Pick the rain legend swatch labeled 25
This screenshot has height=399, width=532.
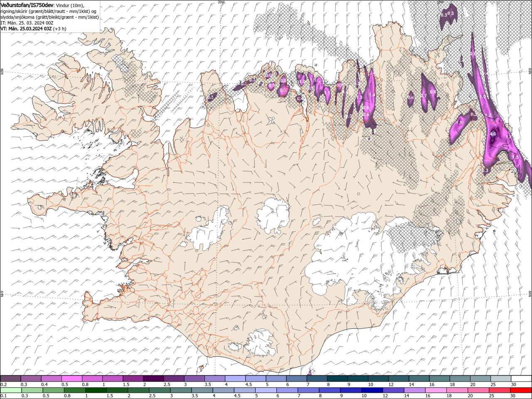499,390
